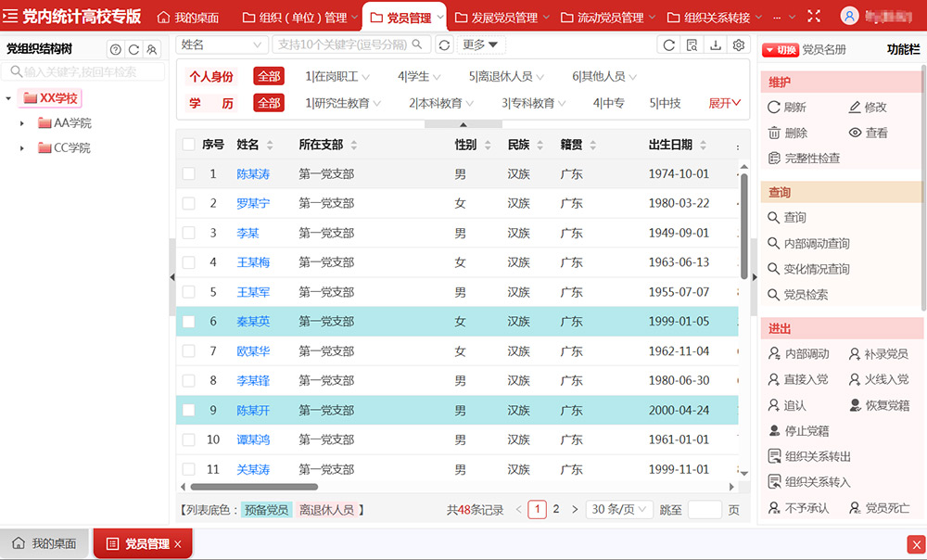Click the tree keyword search field

tap(83, 72)
